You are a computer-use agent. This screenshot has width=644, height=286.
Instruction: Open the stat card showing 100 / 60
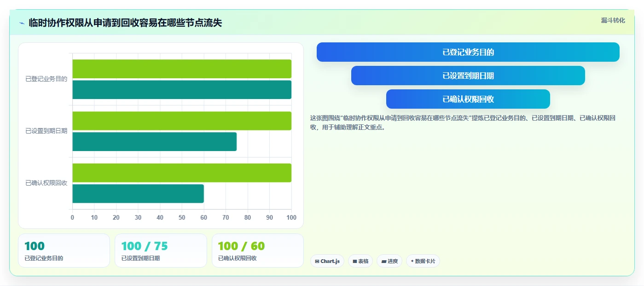(258, 251)
